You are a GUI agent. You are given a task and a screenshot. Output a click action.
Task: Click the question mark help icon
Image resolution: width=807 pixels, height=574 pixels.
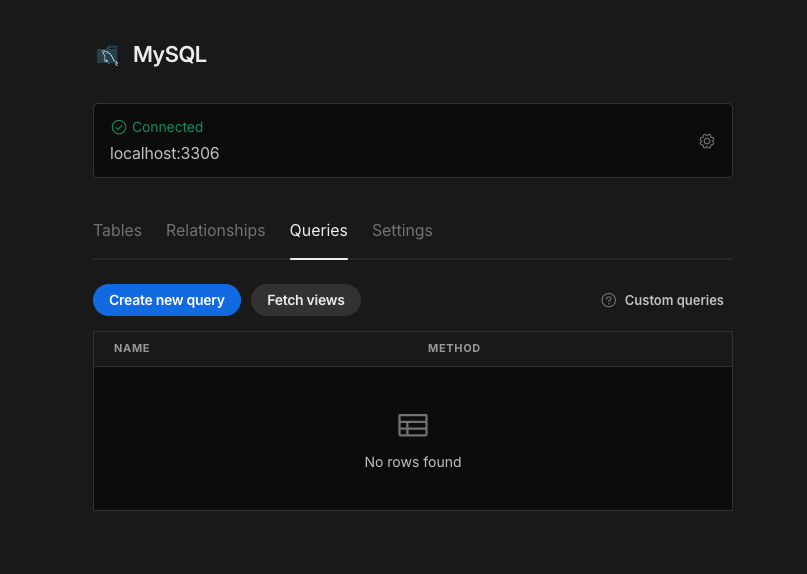(608, 300)
